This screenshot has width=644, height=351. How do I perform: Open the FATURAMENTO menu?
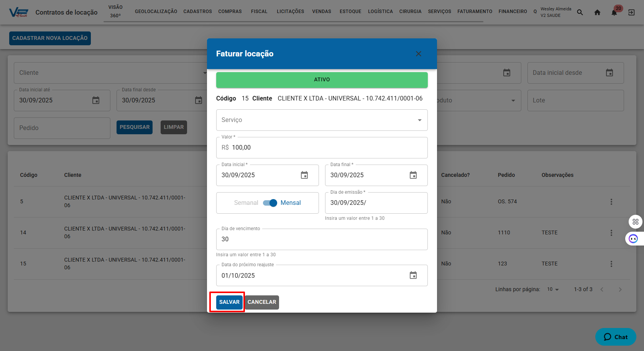475,12
